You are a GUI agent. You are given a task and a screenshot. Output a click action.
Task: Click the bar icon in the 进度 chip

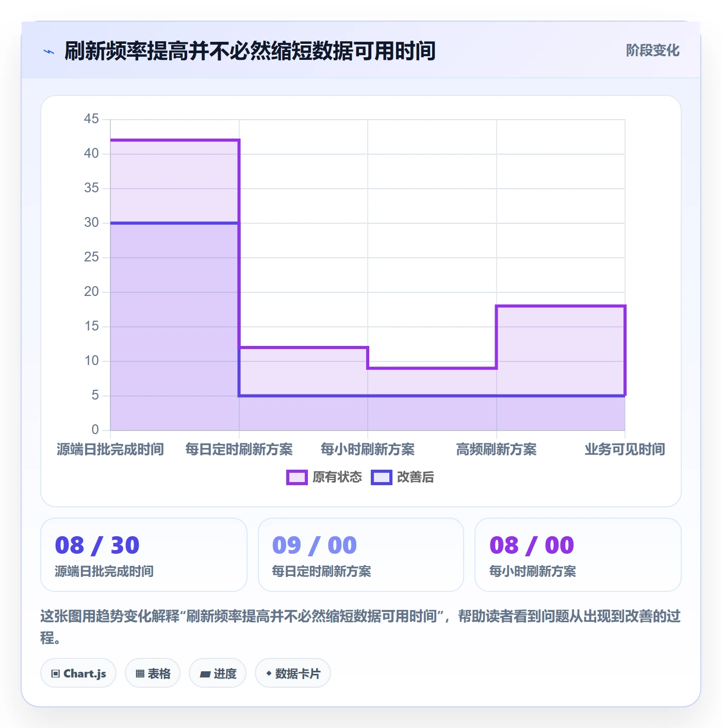coord(205,674)
